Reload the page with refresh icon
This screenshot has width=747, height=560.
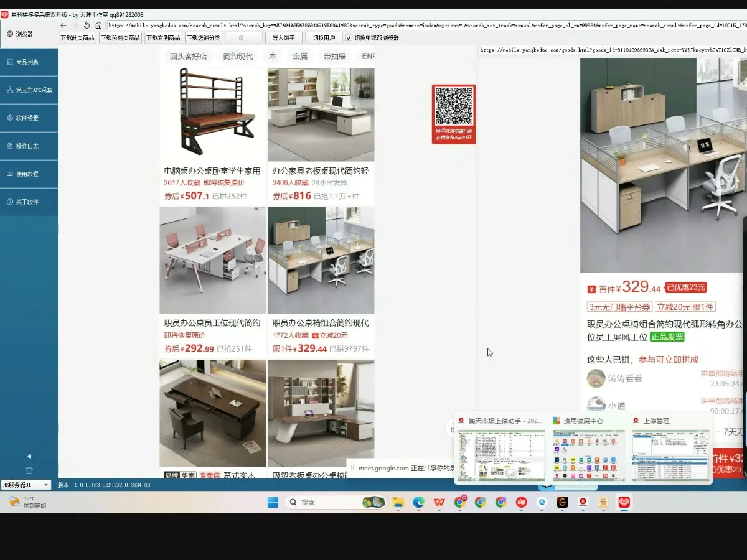87,26
